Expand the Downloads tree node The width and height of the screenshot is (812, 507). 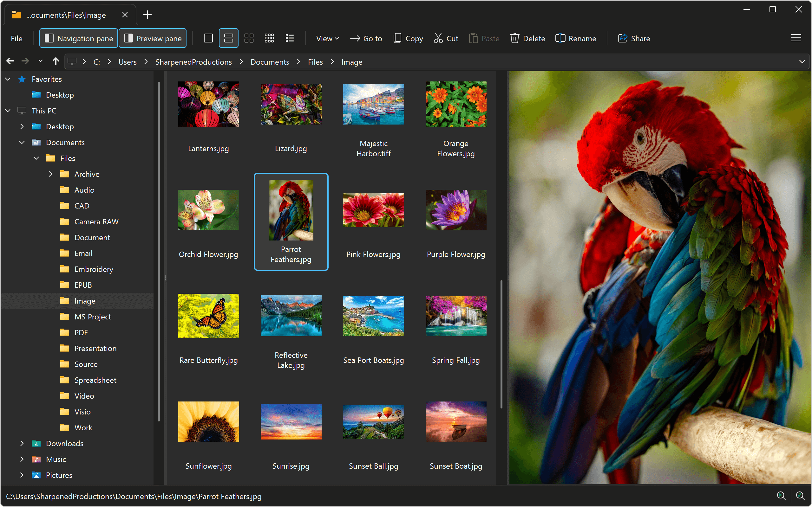(22, 443)
